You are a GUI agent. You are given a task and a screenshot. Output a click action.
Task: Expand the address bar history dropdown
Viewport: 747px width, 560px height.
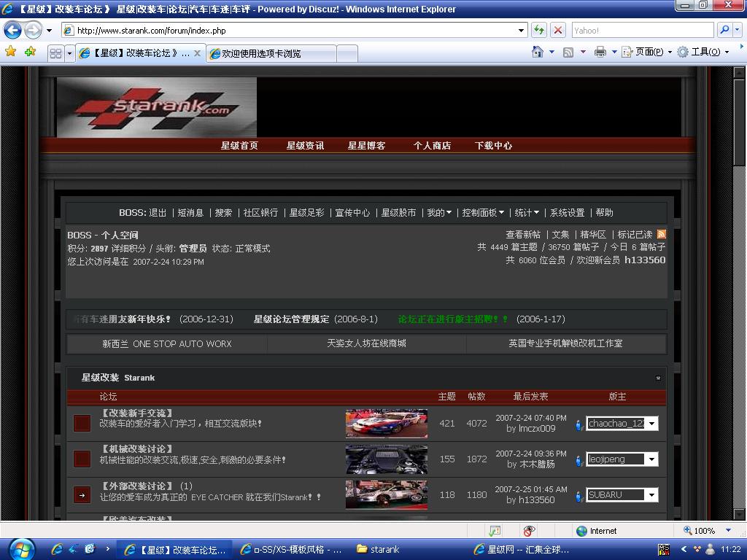521,31
